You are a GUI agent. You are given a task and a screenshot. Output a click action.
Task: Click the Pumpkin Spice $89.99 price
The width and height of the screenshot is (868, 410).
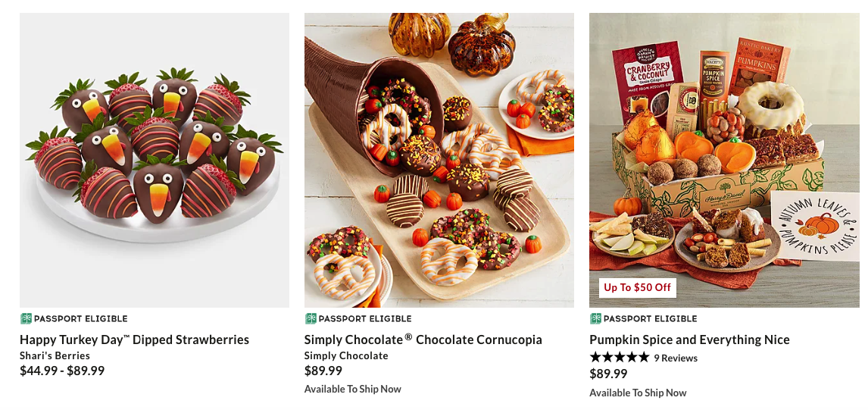tap(608, 374)
